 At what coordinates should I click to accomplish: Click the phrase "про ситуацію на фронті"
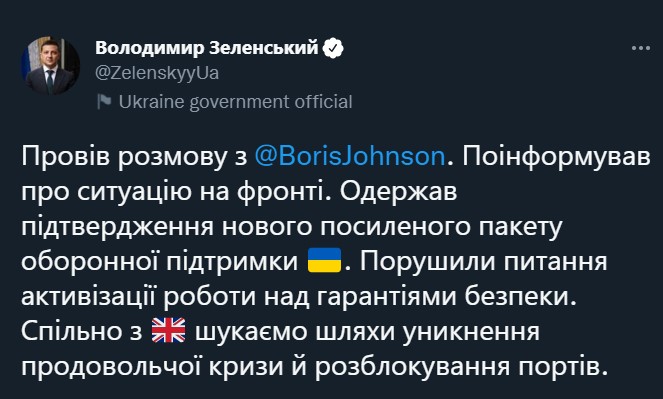(171, 192)
